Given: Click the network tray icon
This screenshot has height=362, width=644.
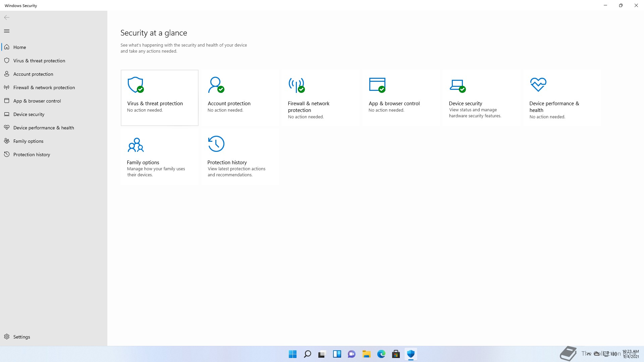Looking at the screenshot, I should [606, 354].
